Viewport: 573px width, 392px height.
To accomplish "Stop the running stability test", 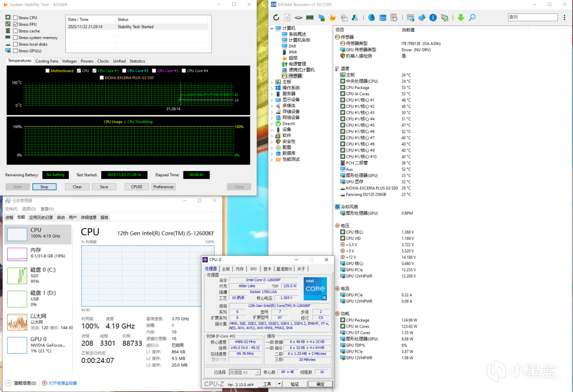I will tap(44, 187).
